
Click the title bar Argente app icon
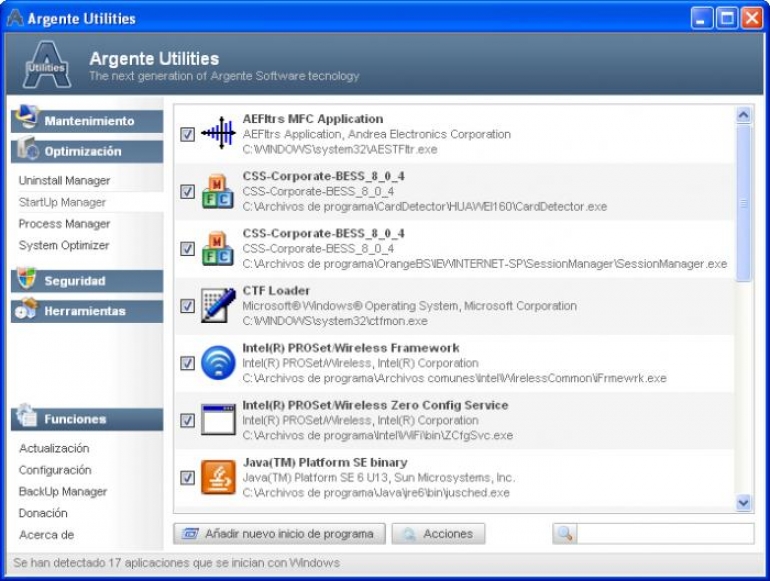pos(15,18)
